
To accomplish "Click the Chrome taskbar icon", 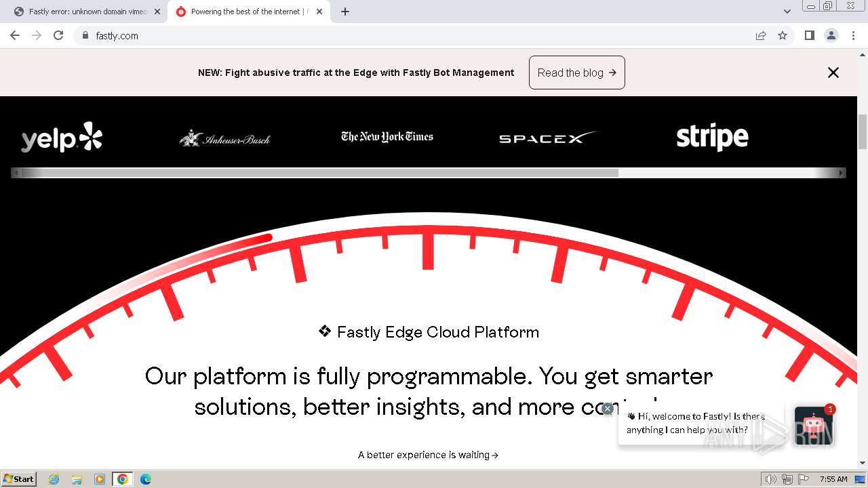I will tap(123, 479).
